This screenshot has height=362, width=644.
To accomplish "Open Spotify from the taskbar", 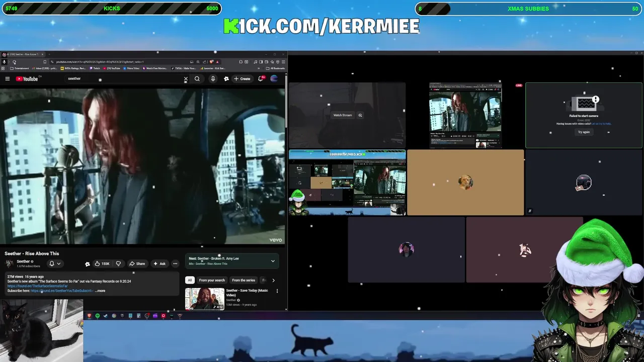I will [x=97, y=316].
